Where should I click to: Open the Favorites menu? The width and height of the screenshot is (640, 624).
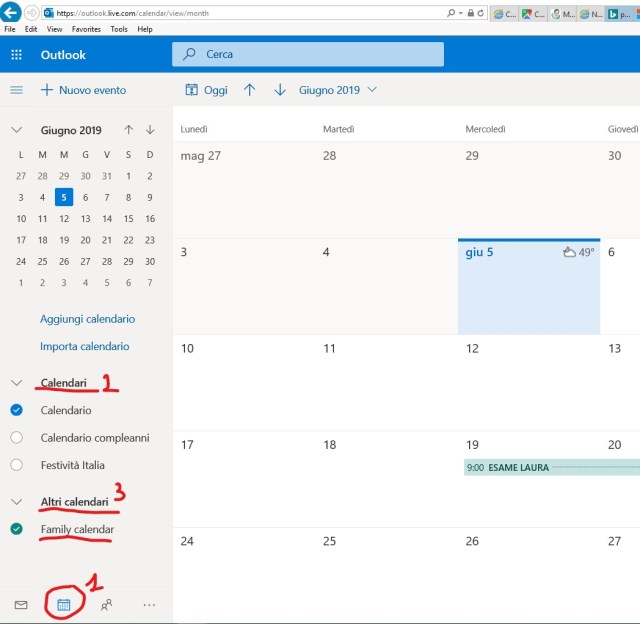(86, 29)
